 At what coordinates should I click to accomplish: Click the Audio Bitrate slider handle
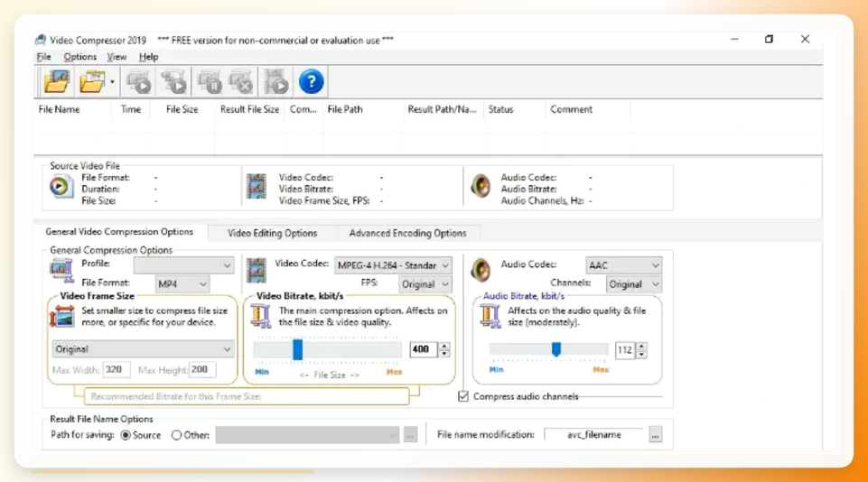[556, 348]
